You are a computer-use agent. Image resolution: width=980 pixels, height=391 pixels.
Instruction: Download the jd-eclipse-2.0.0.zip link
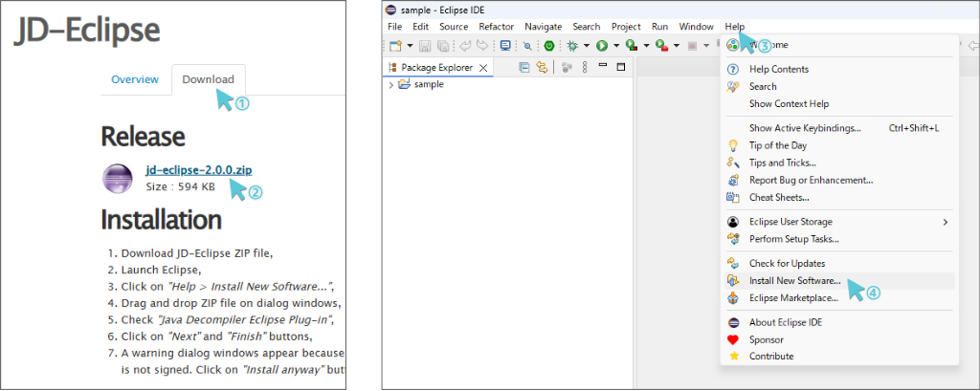[199, 170]
